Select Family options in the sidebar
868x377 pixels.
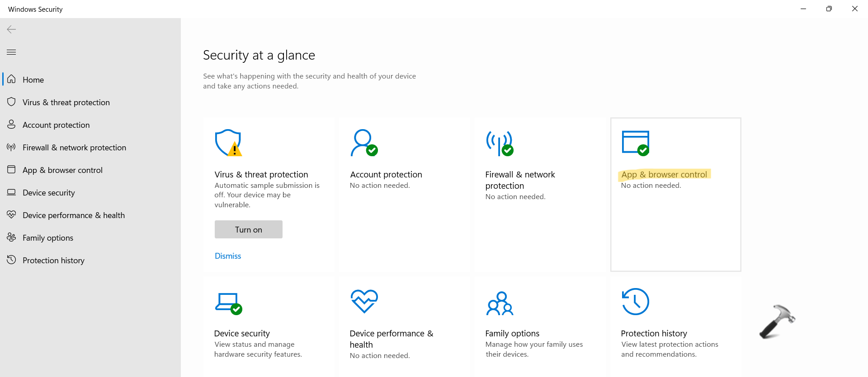pos(48,238)
